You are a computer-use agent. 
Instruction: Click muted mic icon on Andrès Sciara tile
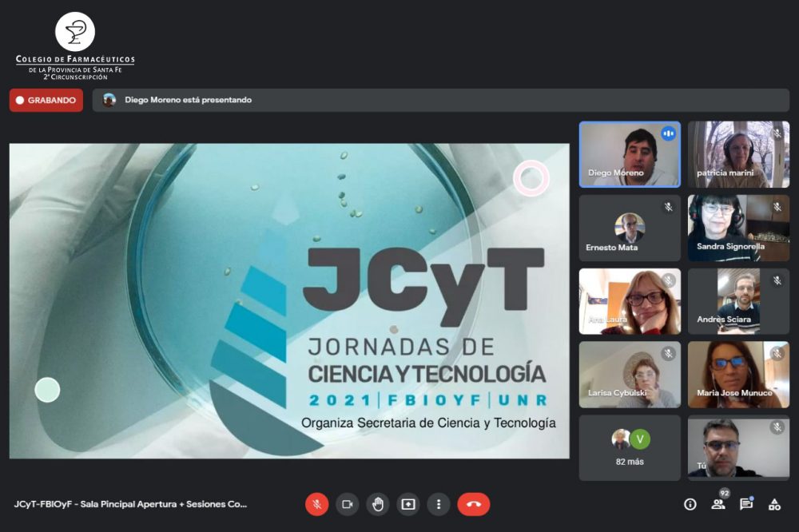coord(777,280)
